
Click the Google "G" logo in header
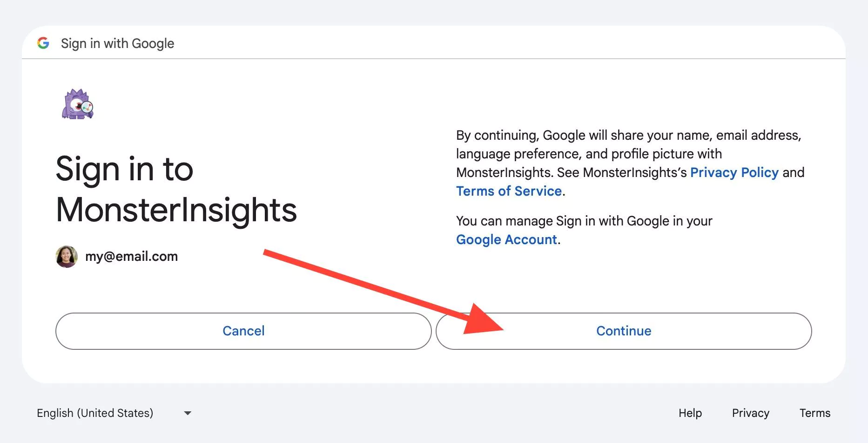click(x=43, y=43)
